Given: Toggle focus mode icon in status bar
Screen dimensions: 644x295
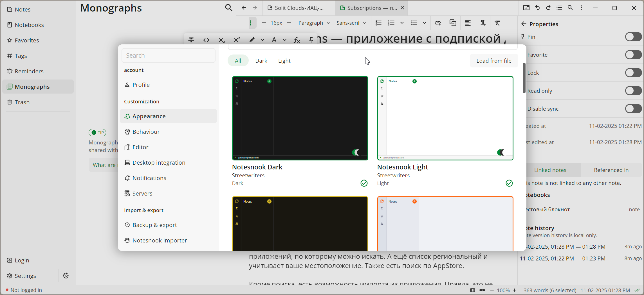Looking at the screenshot, I should pos(482,290).
